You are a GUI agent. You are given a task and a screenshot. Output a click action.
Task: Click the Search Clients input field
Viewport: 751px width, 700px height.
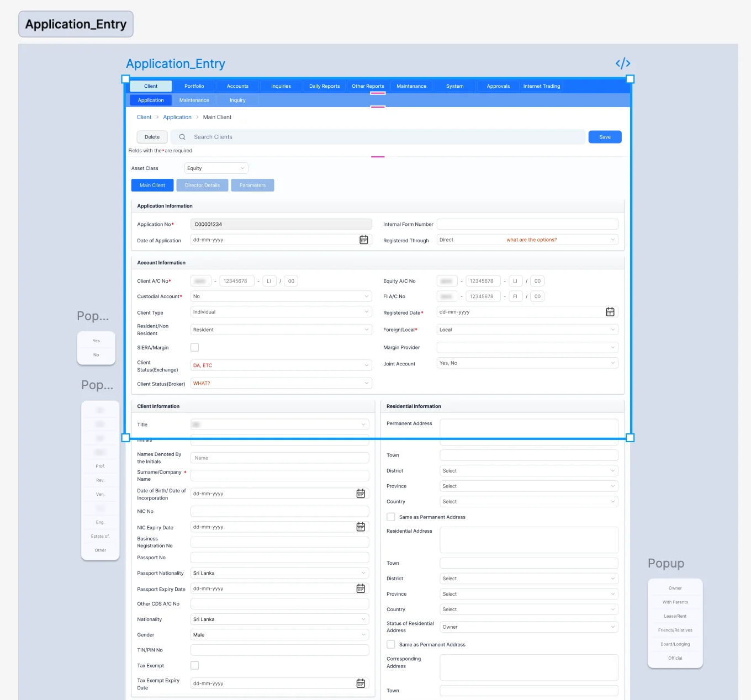point(378,137)
